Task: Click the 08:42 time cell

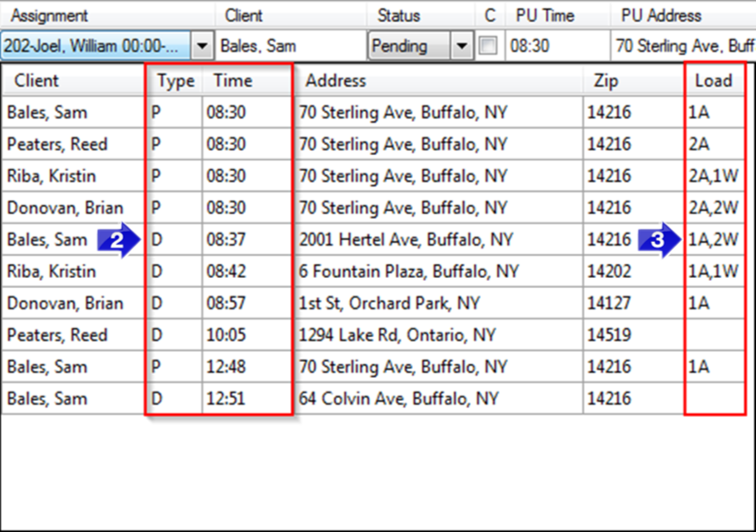Action: (226, 272)
